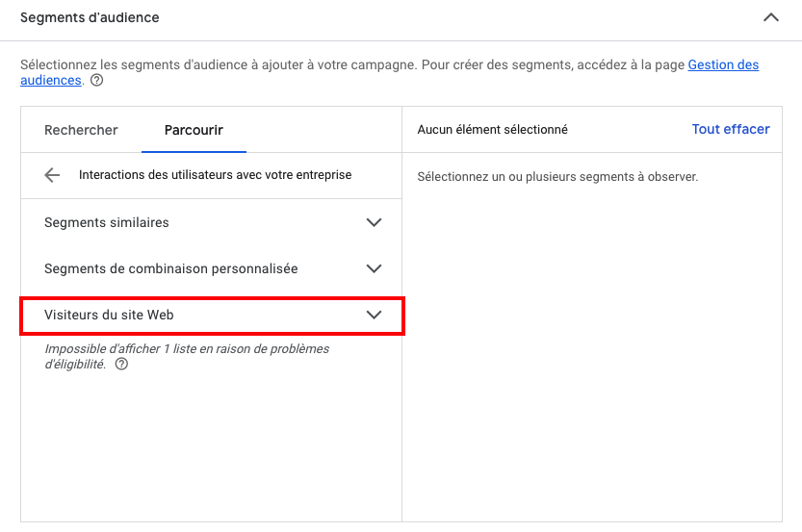Screen dimensions: 802x532
Task: Click the Segments similaires label
Action: (106, 222)
